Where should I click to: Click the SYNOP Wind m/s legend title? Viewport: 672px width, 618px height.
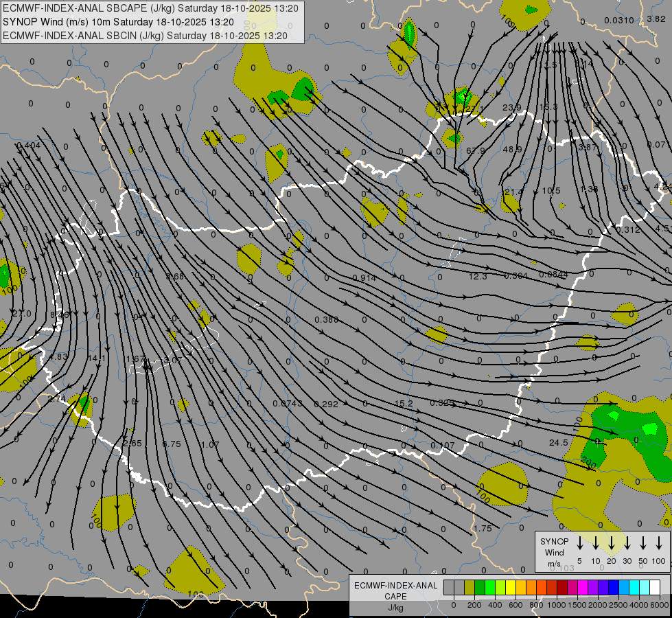tap(554, 552)
